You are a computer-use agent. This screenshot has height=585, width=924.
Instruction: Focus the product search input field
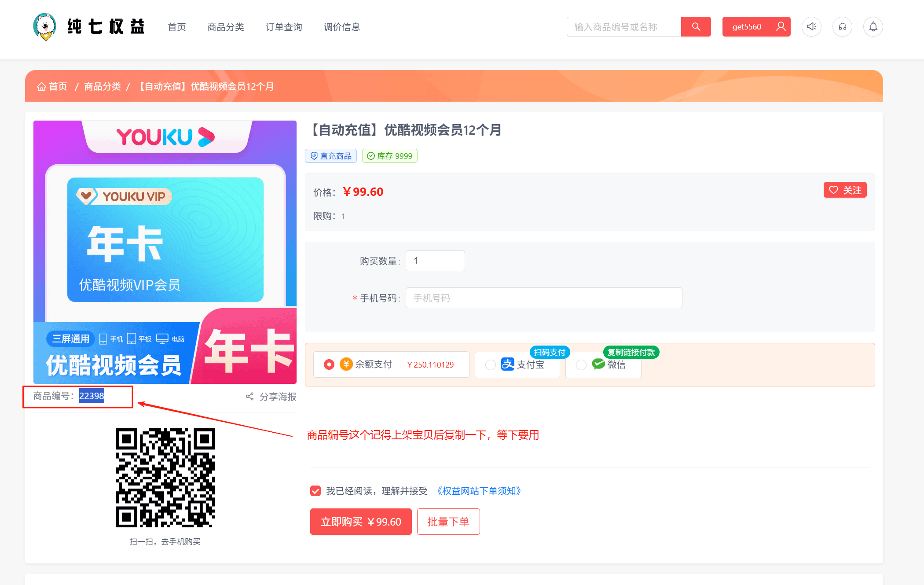coord(624,27)
